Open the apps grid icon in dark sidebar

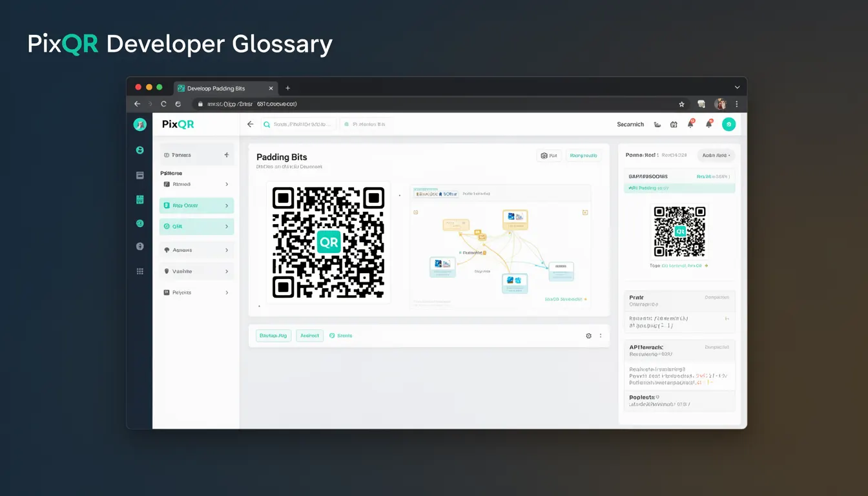139,271
